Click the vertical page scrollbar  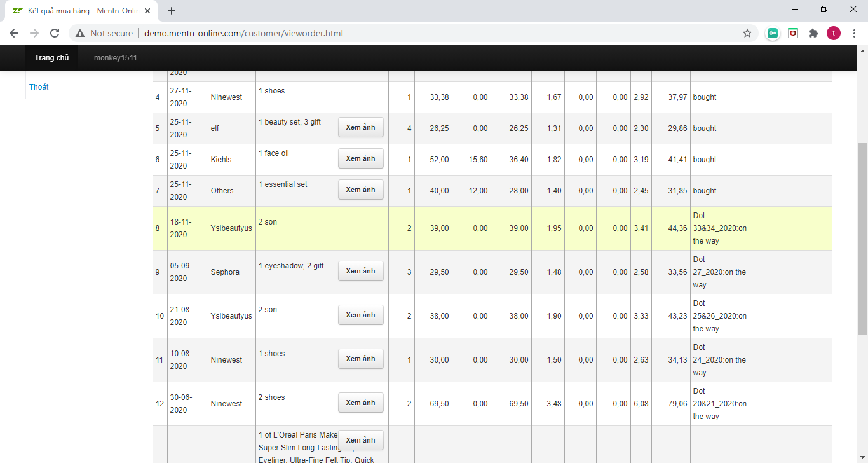862,238
